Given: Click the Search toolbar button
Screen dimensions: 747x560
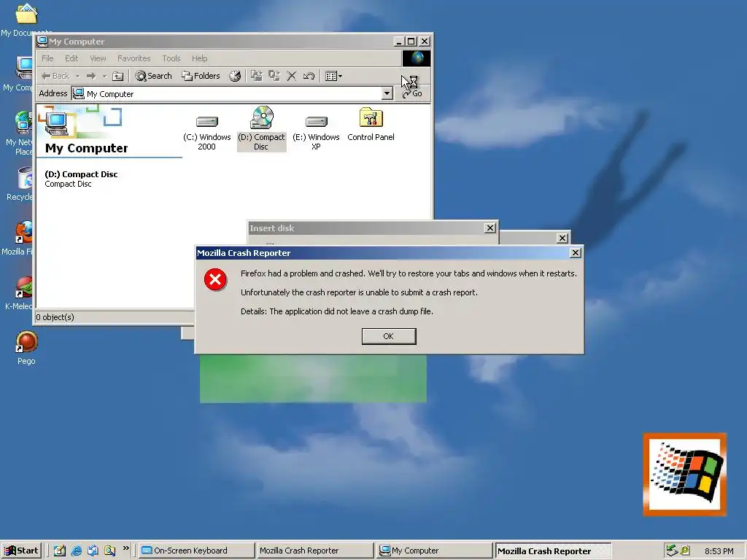Looking at the screenshot, I should click(x=153, y=76).
